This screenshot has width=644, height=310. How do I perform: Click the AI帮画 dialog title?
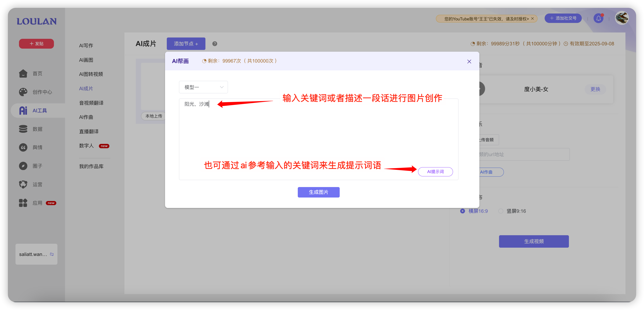[180, 61]
